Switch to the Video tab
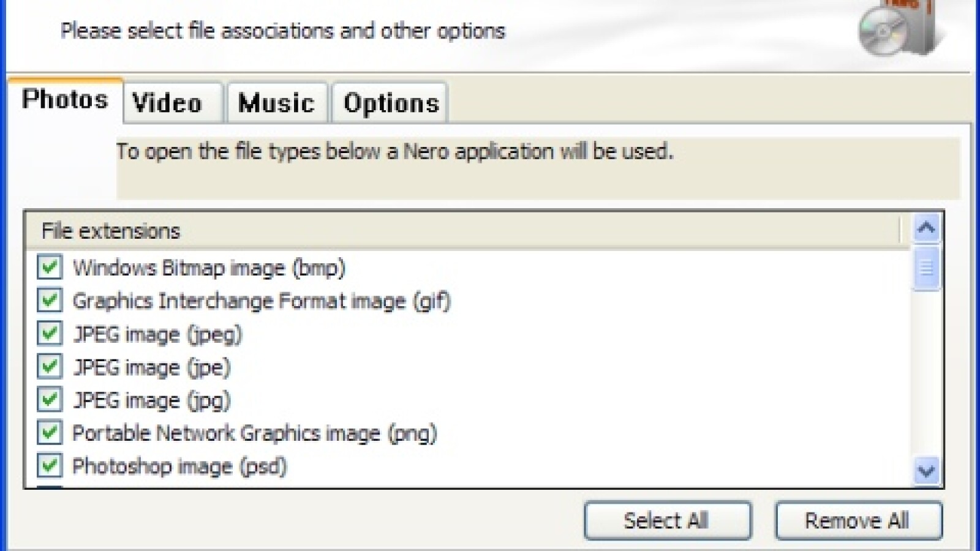This screenshot has width=980, height=551. coord(167,103)
